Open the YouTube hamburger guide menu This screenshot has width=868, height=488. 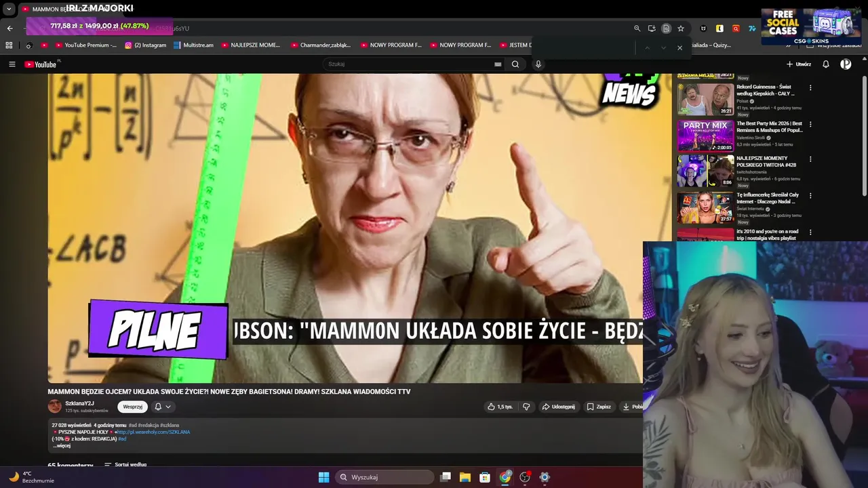[12, 64]
